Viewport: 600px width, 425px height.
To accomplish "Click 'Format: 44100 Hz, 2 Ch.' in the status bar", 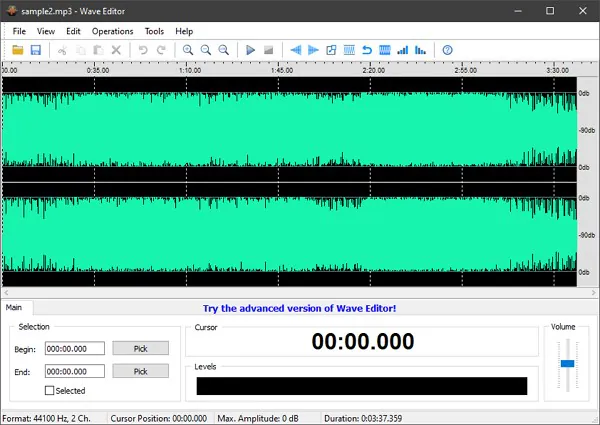I will click(47, 418).
